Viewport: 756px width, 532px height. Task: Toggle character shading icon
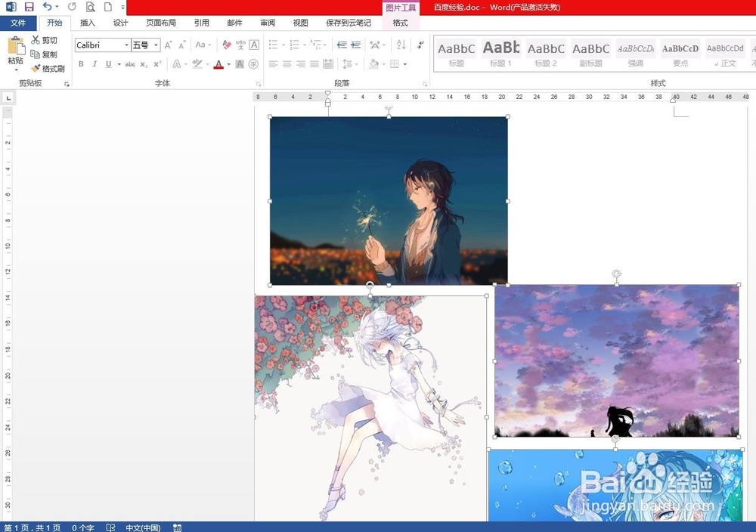click(x=240, y=64)
